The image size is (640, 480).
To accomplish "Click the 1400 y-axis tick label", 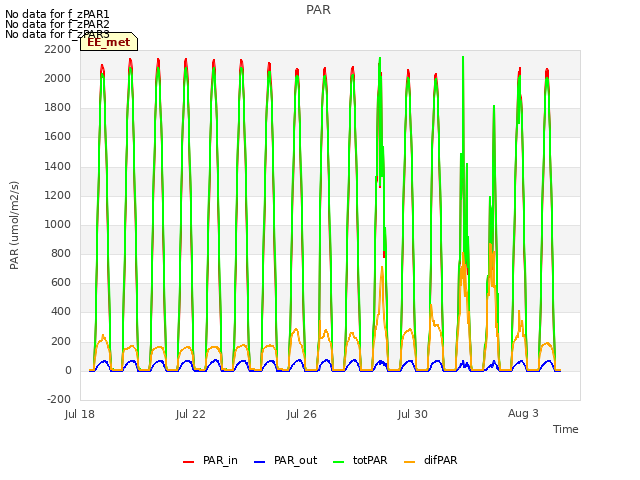I will (58, 167).
